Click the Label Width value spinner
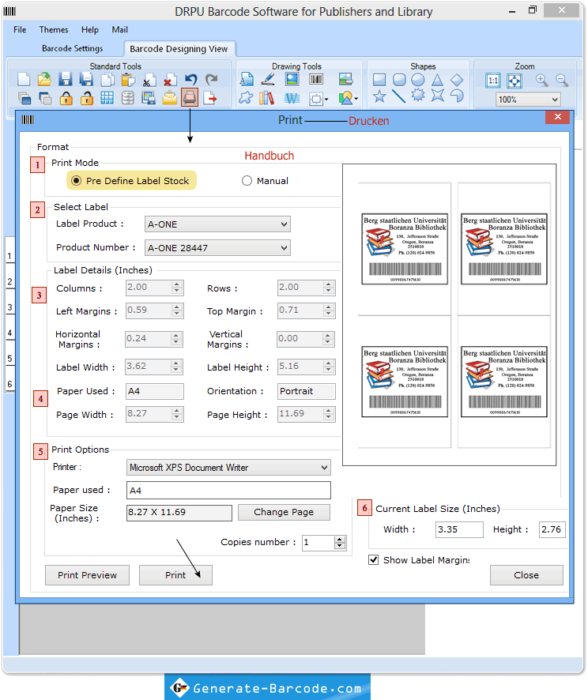The image size is (588, 700). [177, 367]
